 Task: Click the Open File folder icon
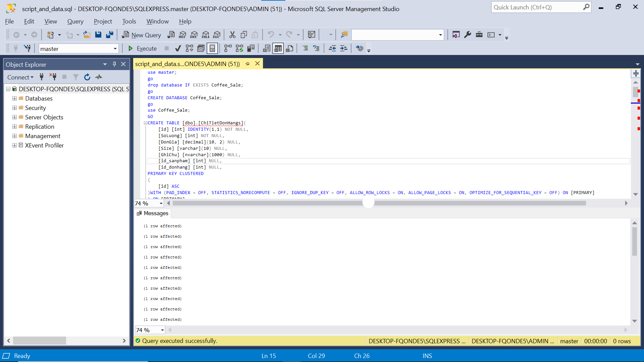[x=87, y=35]
